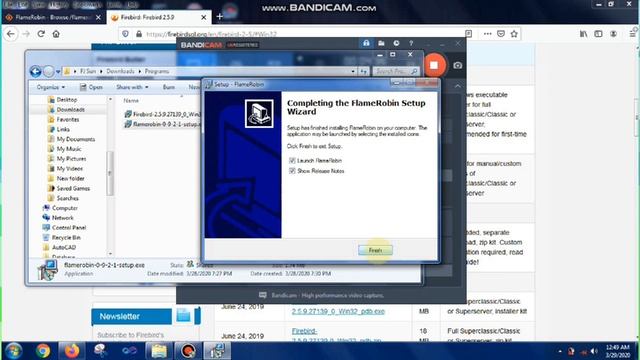The width and height of the screenshot is (640, 360).
Task: Click Name column header in Explorer
Action: coord(131,100)
